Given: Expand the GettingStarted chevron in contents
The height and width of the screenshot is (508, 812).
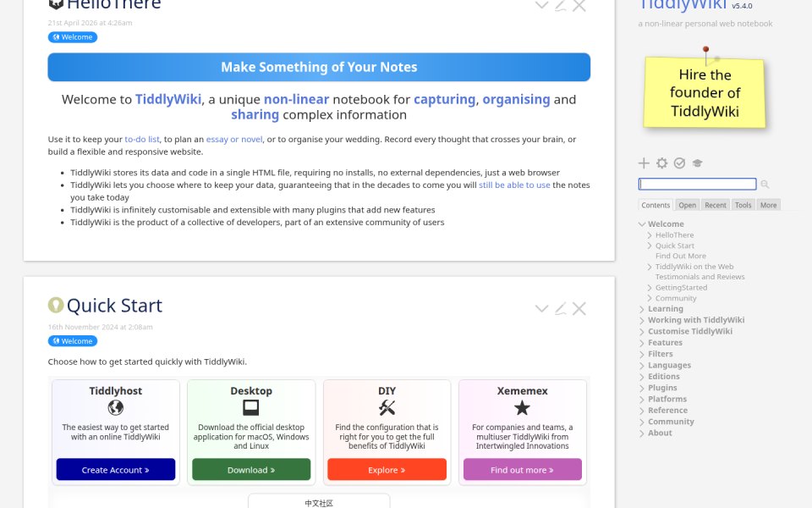Looking at the screenshot, I should click(x=650, y=288).
